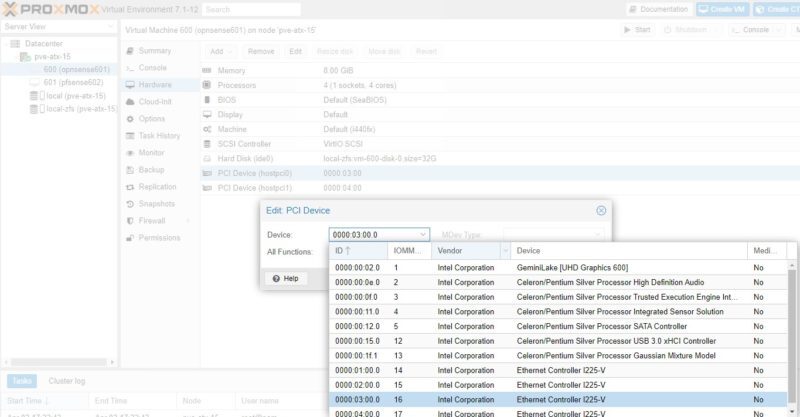The image size is (800, 417).
Task: Choose device 0000:03:00.0 Ethernet I225-V
Action: tap(558, 400)
